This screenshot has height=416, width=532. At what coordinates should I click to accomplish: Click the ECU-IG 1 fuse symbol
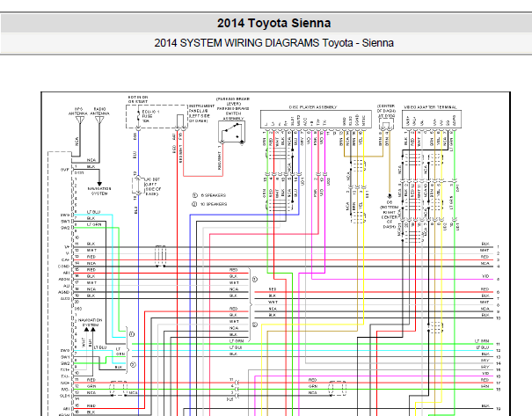tap(138, 116)
